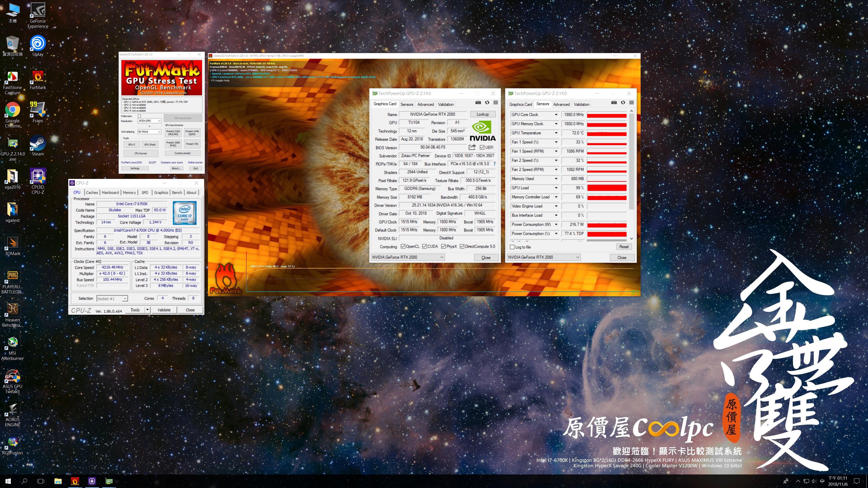Open GPU selector dropdown in GPU-Z Graphics Card window
The image size is (868, 488).
tap(408, 257)
